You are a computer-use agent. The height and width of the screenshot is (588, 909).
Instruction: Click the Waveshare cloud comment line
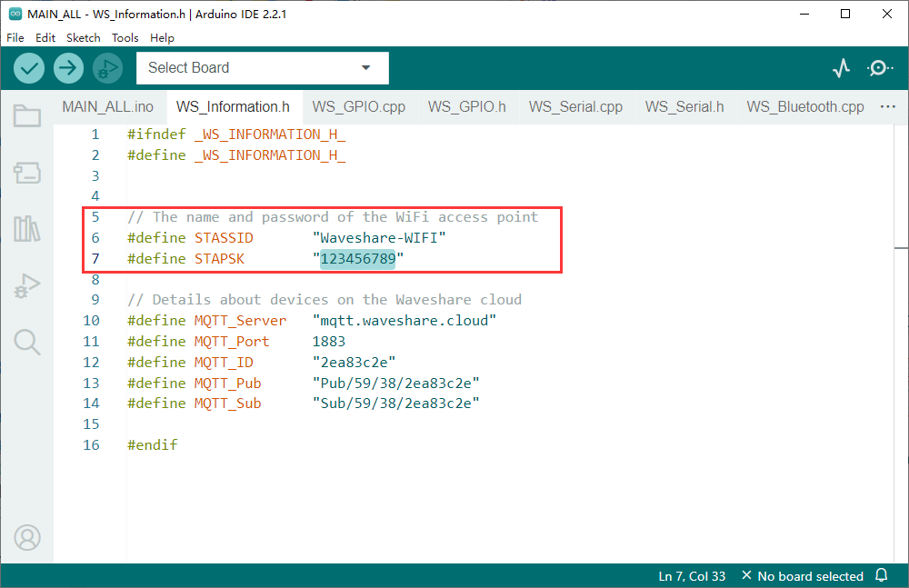pyautogui.click(x=325, y=300)
